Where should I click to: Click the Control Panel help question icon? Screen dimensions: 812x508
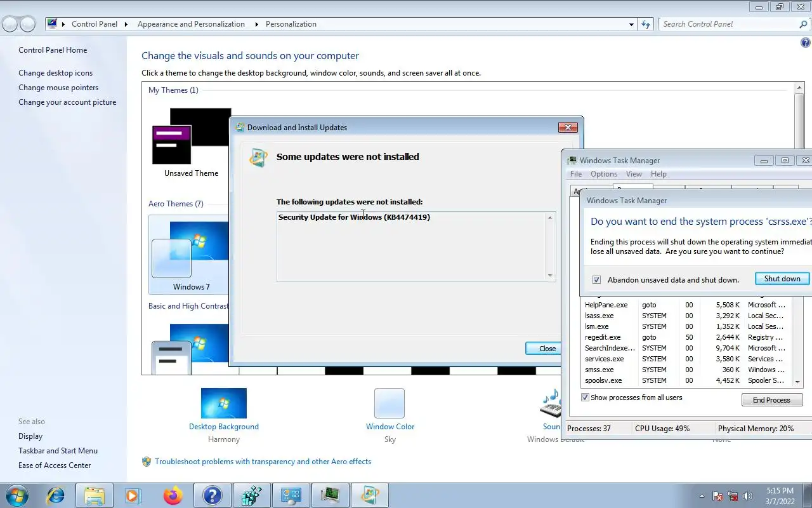(806, 43)
